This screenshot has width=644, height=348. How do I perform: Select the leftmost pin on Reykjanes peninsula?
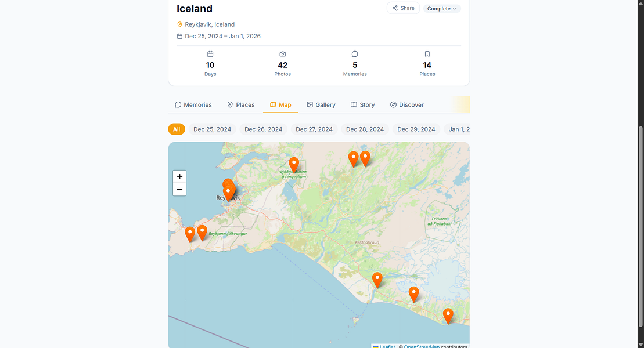190,235
